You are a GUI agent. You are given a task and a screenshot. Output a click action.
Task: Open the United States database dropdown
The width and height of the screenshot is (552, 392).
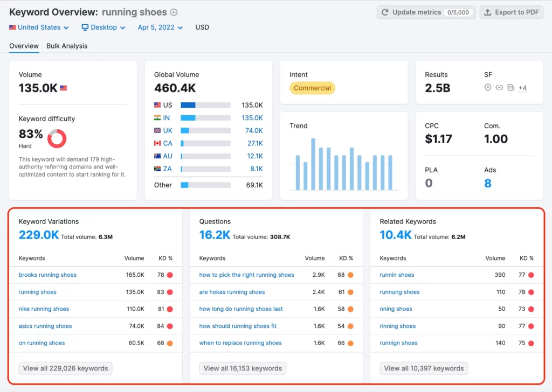click(x=39, y=27)
